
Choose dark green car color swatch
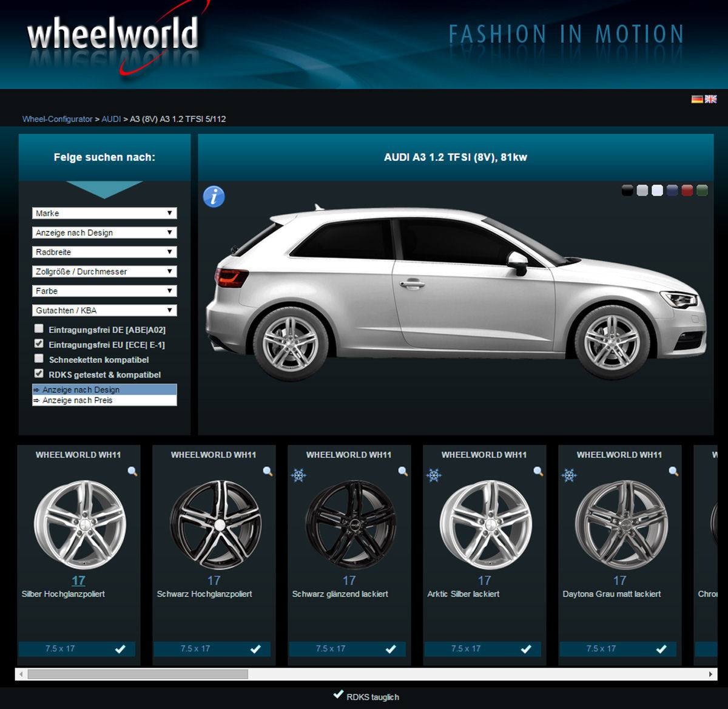point(703,191)
